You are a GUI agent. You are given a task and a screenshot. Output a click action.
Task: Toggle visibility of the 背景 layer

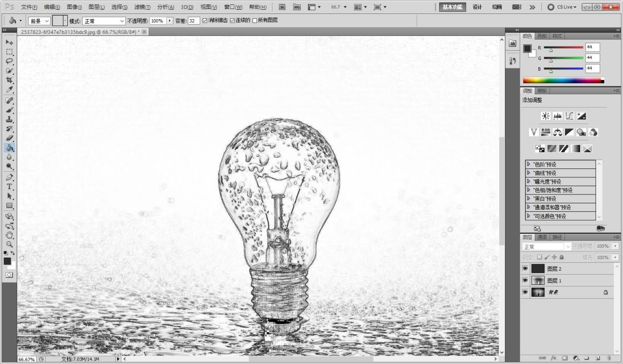tap(525, 292)
